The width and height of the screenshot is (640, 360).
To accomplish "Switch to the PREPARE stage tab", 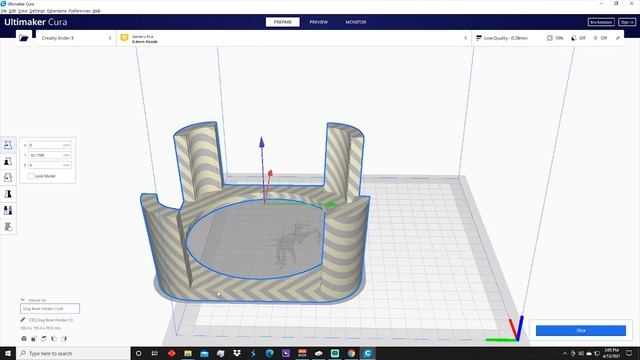I will [x=282, y=22].
